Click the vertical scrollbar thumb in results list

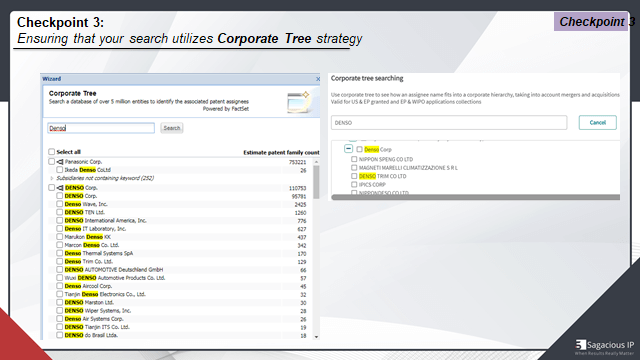pos(316,182)
